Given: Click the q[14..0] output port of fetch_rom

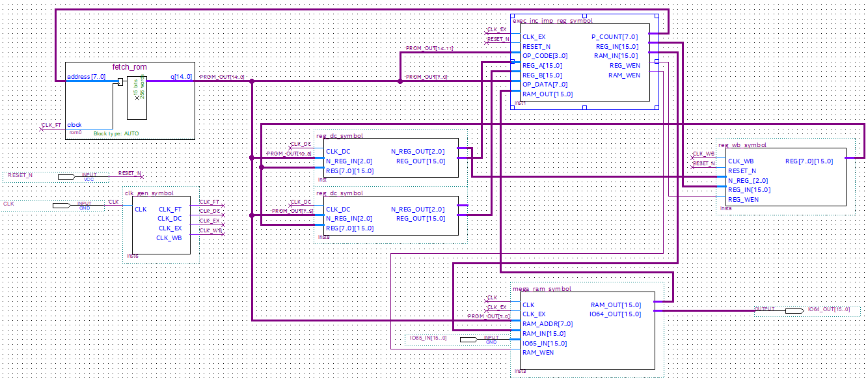Looking at the screenshot, I should (181, 77).
